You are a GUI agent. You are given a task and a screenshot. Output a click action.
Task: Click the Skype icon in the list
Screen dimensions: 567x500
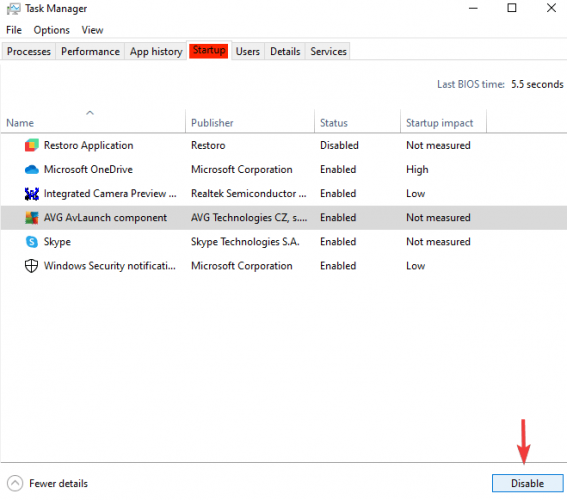pos(31,242)
